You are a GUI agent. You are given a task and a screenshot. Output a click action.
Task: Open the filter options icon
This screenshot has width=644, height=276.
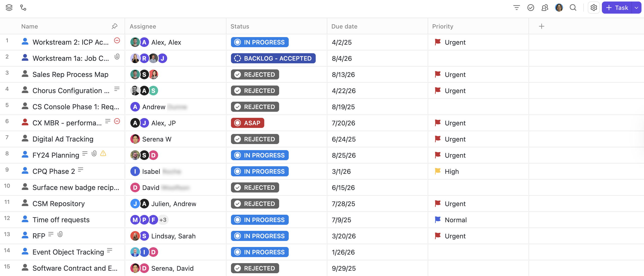click(x=516, y=8)
